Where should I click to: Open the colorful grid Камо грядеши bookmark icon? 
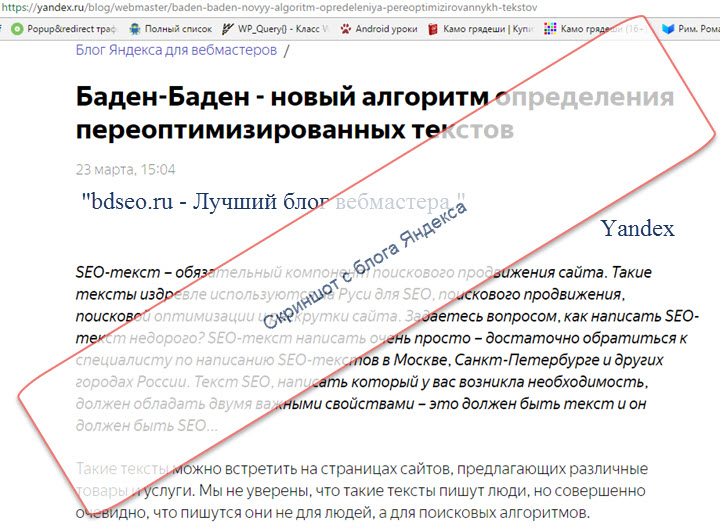(x=550, y=29)
